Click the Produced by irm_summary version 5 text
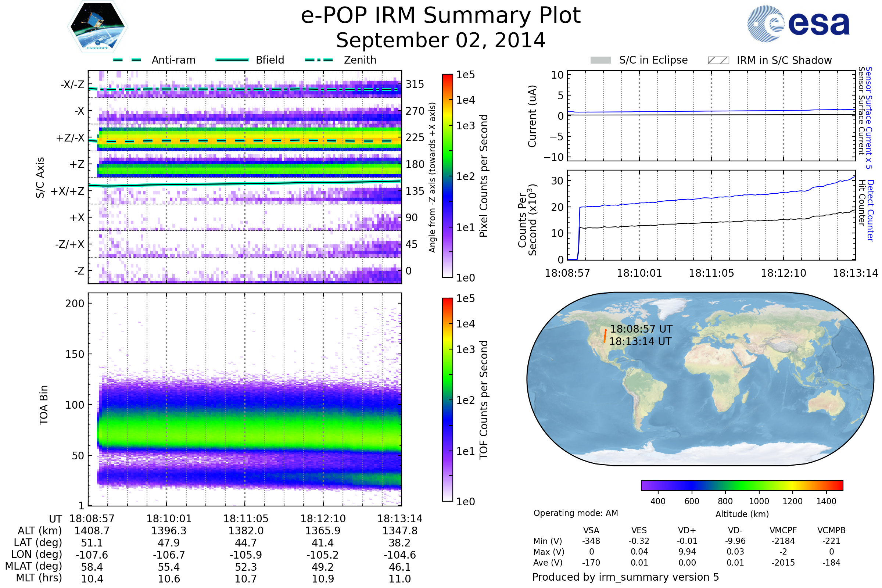882x588 pixels. [625, 577]
